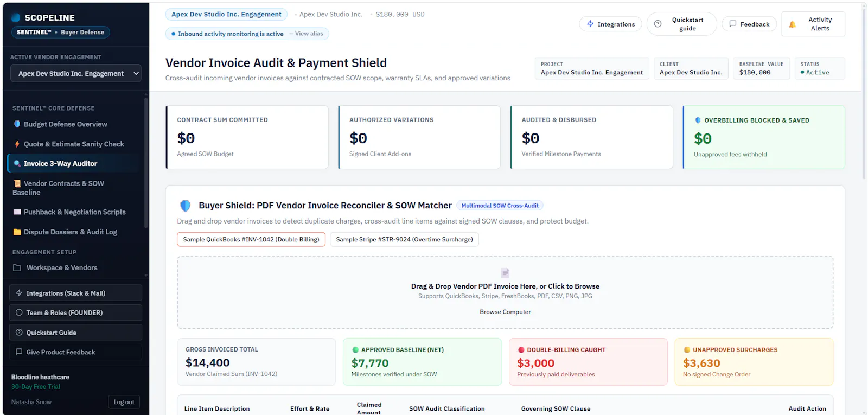Load Sample QuickBooks #INV-1042 invoice
Image resolution: width=868 pixels, height=415 pixels.
click(x=251, y=239)
